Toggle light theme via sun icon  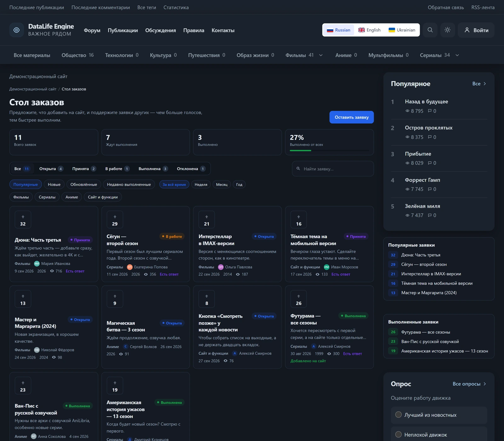447,30
